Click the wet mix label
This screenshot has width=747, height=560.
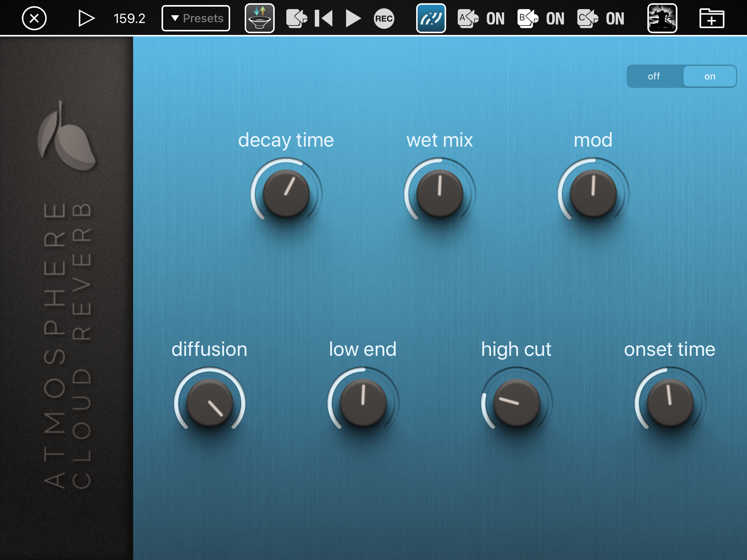[x=439, y=140]
